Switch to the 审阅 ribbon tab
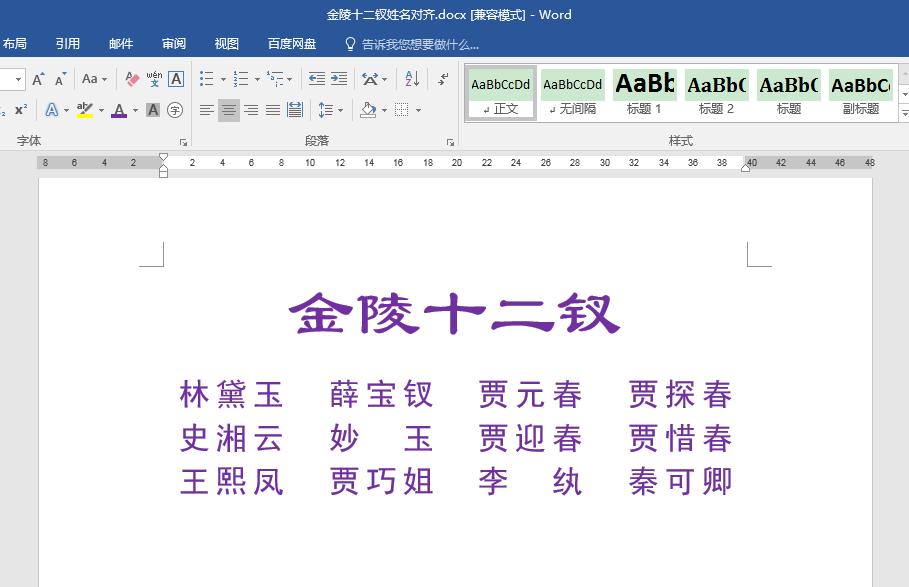Image resolution: width=909 pixels, height=587 pixels. click(173, 43)
